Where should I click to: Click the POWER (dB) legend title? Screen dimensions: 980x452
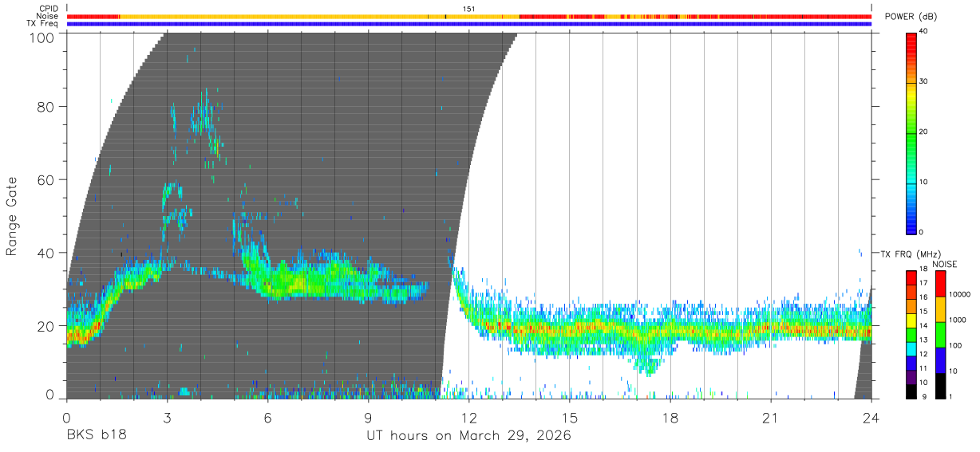pyautogui.click(x=911, y=17)
